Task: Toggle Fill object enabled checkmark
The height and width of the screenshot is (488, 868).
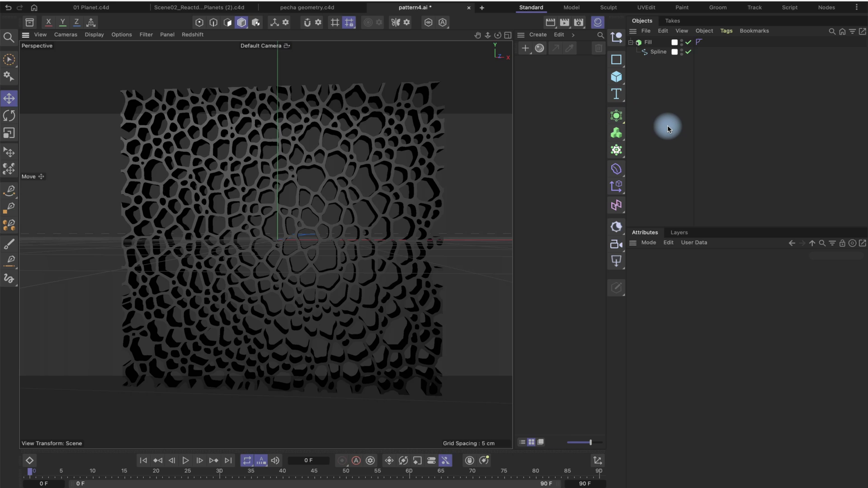Action: pos(689,42)
